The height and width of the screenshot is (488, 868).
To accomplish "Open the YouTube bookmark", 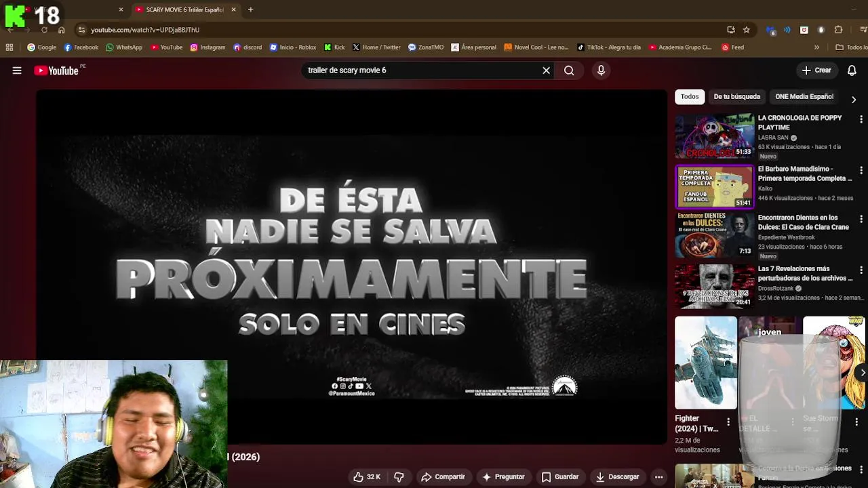I will [167, 47].
